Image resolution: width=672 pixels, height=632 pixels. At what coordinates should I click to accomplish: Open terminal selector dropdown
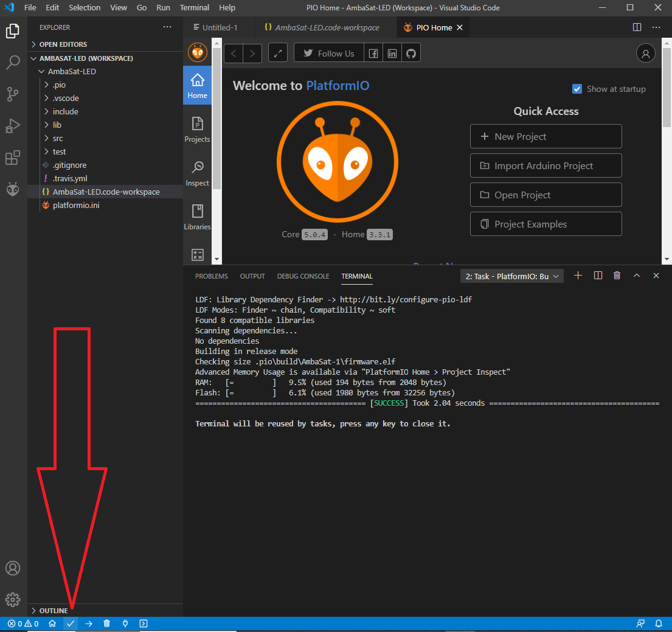[511, 276]
